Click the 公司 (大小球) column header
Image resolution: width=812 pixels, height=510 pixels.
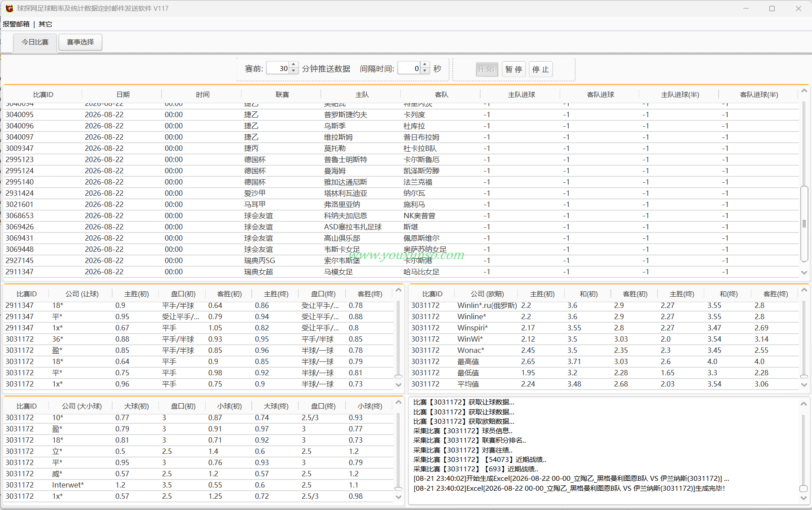(x=82, y=406)
